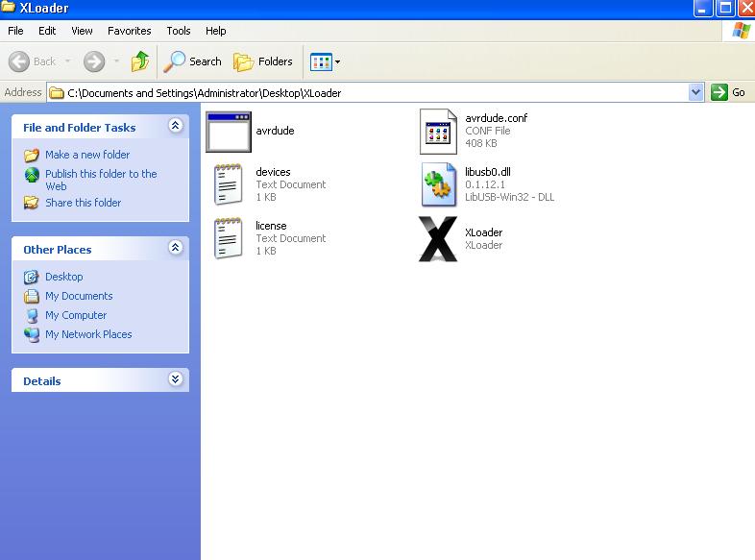
Task: Click the Desktop icon in sidebar
Action: click(32, 277)
